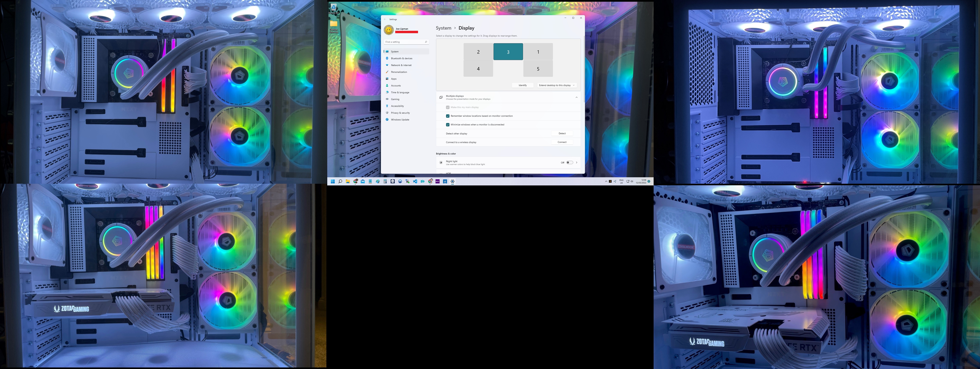Click Detect for other display
The height and width of the screenshot is (369, 980).
562,133
